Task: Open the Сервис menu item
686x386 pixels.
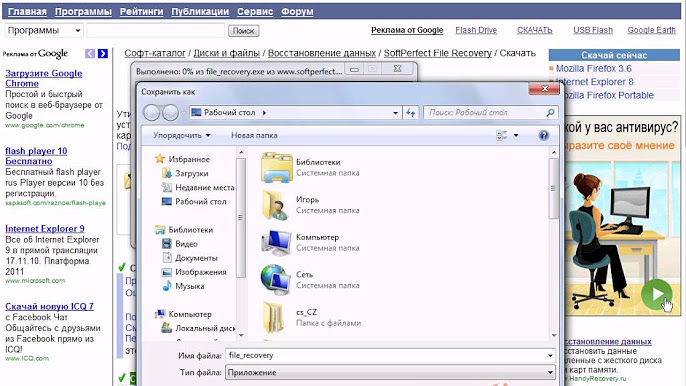Action: [x=255, y=12]
